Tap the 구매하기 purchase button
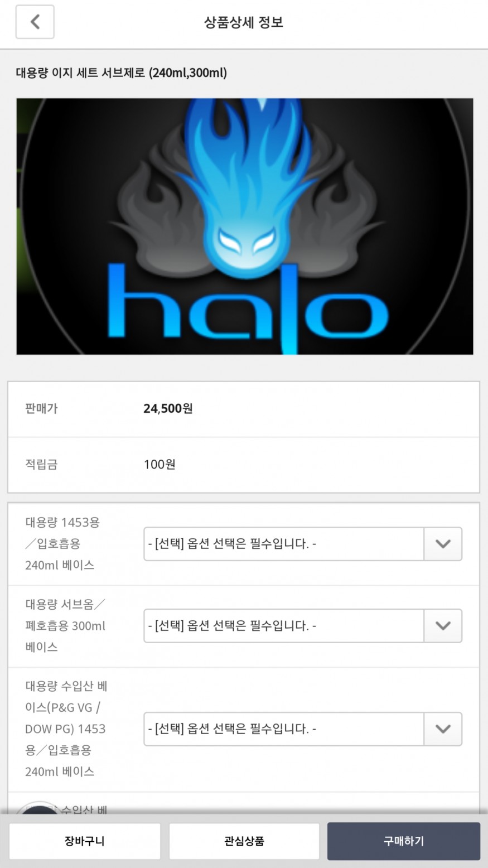 [404, 841]
